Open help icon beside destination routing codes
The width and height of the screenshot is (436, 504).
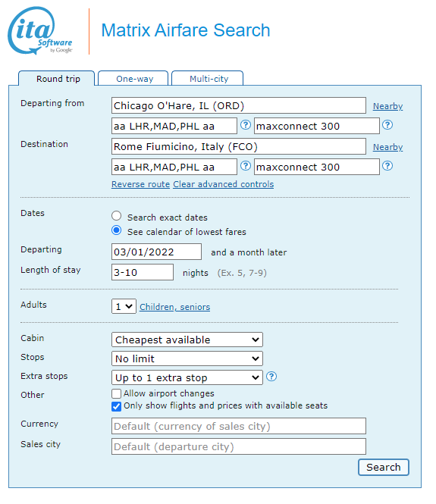(246, 166)
